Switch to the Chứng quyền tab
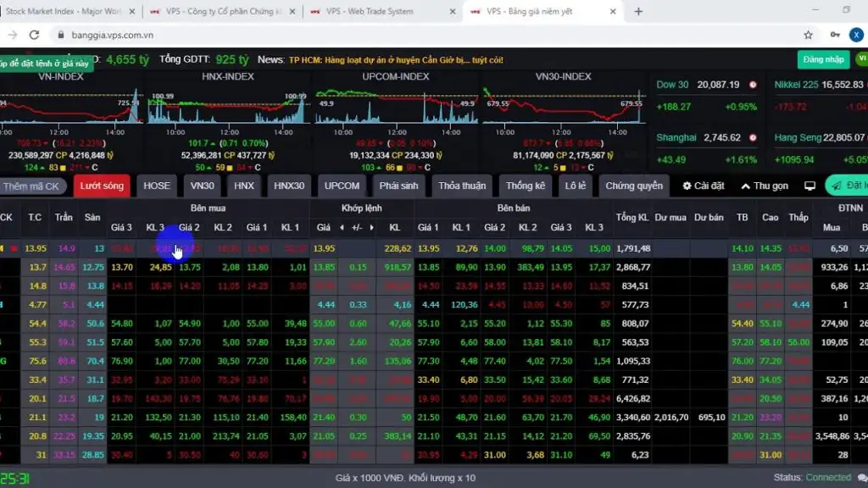The image size is (868, 488). click(633, 186)
